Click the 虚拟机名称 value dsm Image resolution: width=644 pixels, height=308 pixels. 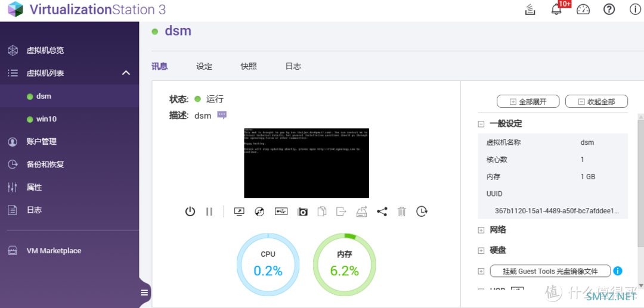587,143
